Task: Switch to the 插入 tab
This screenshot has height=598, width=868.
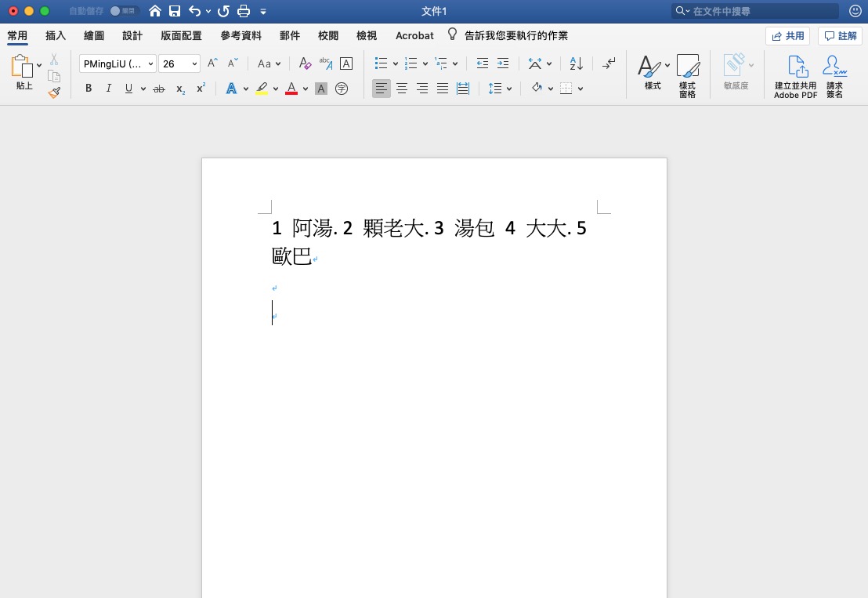Action: (56, 35)
